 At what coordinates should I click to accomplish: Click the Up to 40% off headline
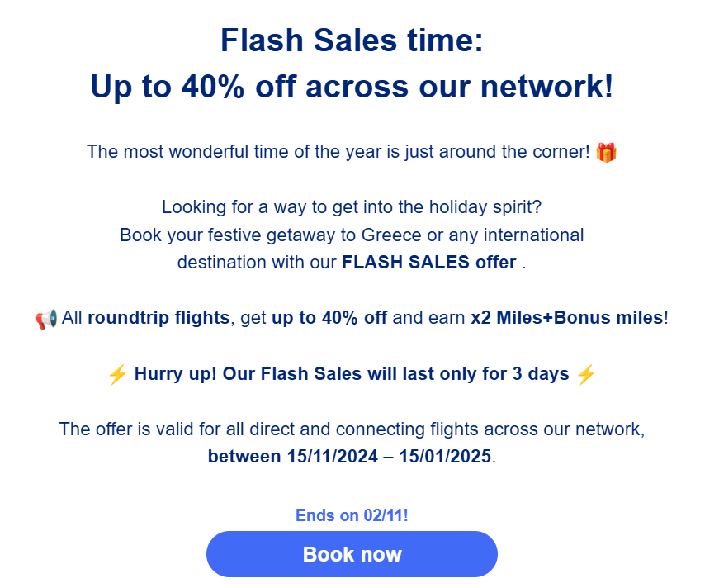pyautogui.click(x=352, y=86)
